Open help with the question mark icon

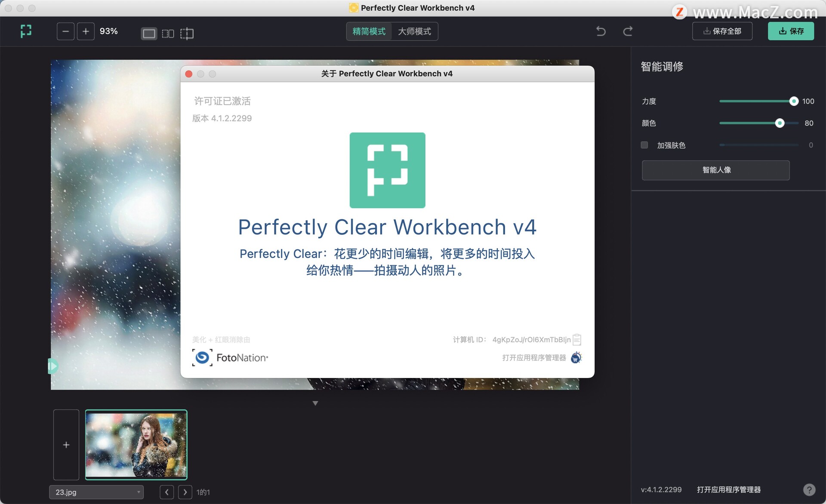(x=809, y=489)
